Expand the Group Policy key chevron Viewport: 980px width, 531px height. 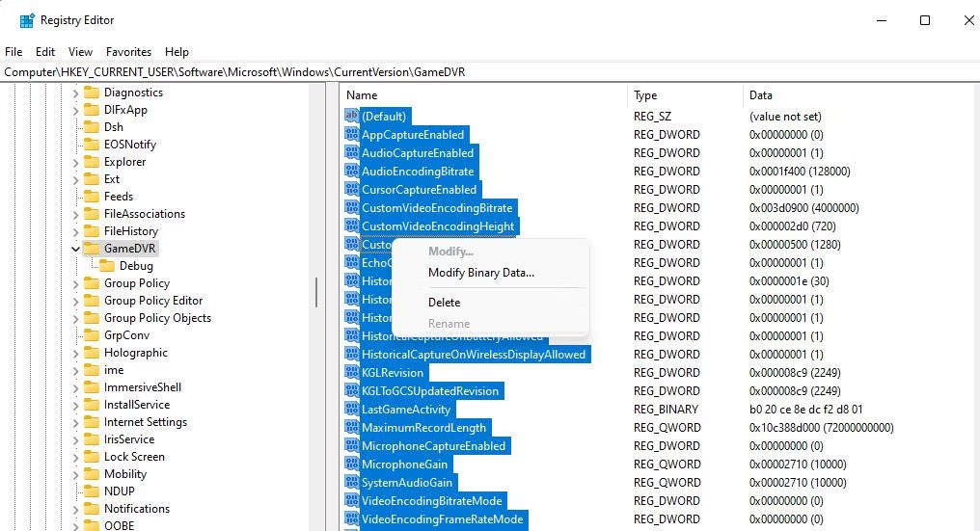76,283
